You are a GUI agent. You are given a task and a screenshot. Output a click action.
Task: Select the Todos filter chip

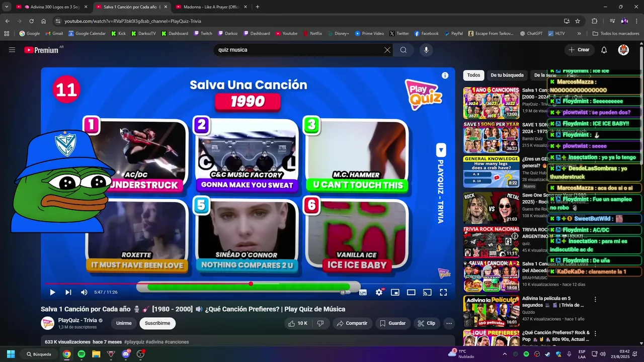click(x=473, y=75)
